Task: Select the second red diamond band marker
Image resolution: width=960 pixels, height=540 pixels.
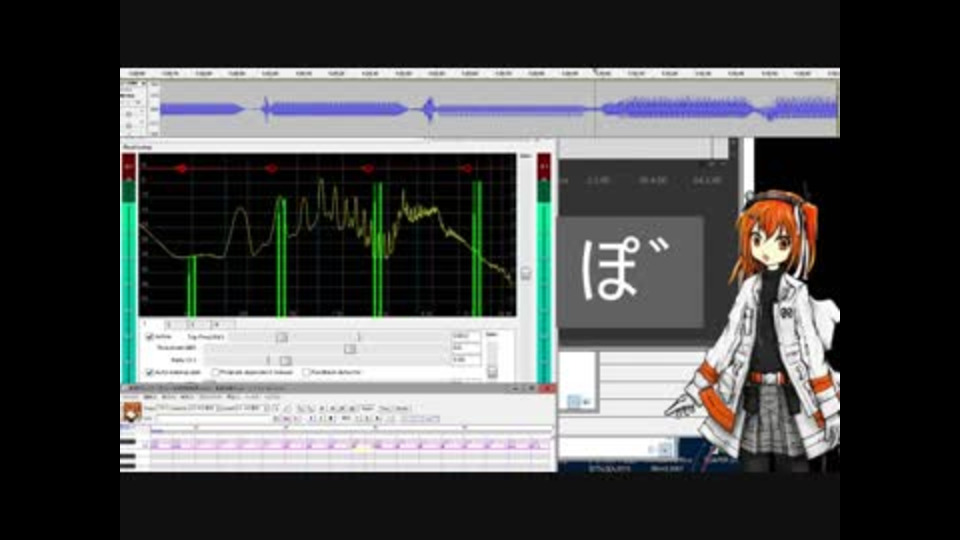Action: (x=271, y=168)
